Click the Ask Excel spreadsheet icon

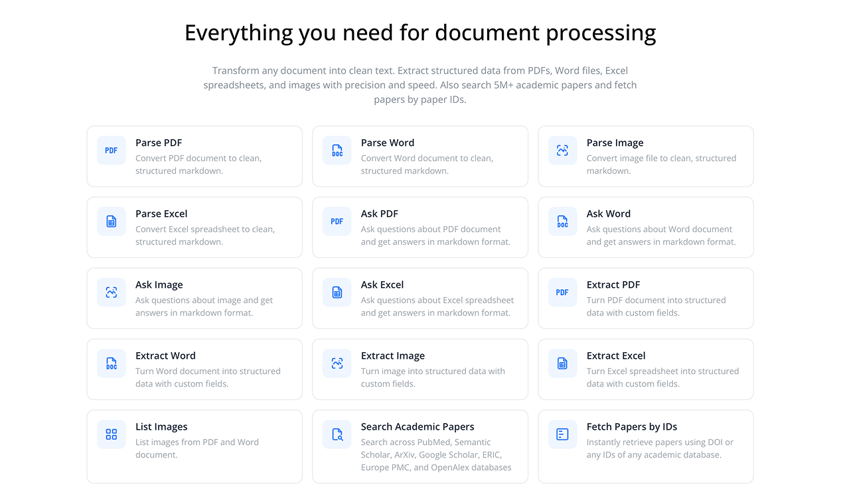[x=337, y=292]
